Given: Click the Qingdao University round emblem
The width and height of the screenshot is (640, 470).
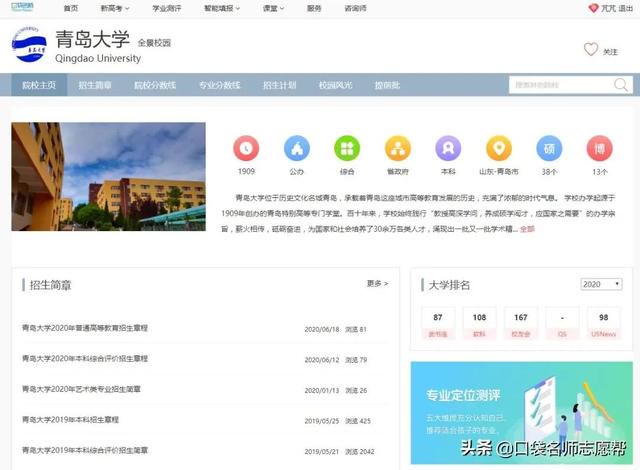Looking at the screenshot, I should pos(29,44).
